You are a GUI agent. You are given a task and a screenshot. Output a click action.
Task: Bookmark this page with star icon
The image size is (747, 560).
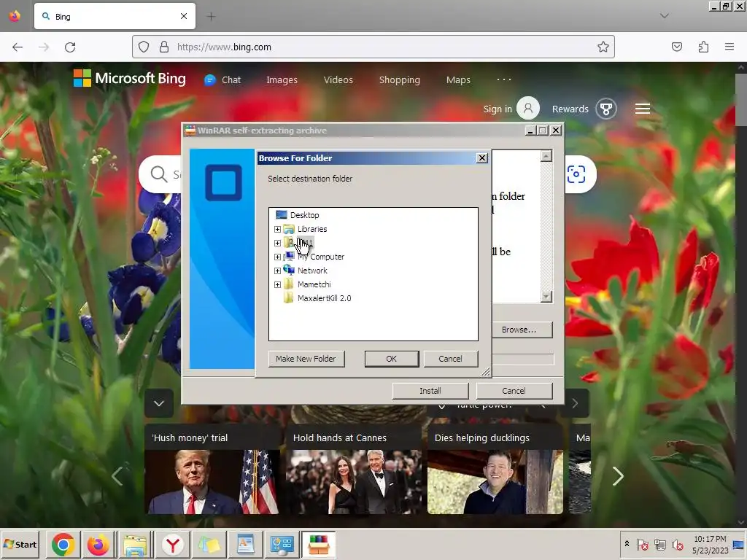pos(603,47)
